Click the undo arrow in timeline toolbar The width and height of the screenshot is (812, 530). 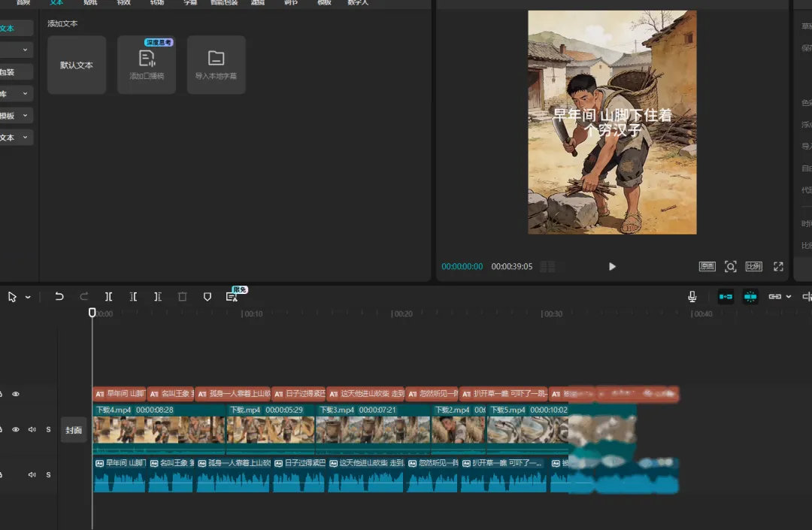pyautogui.click(x=59, y=297)
